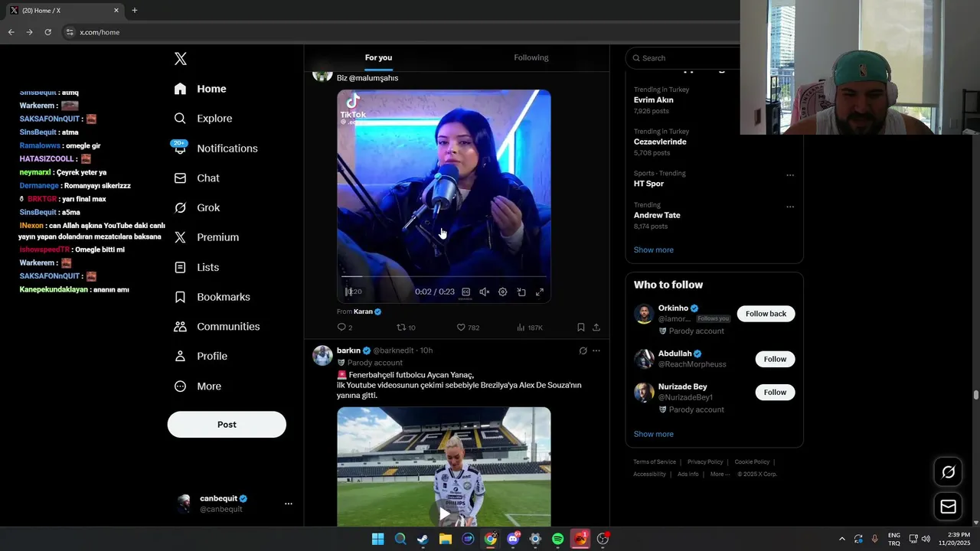Switch to the Following tab

click(x=531, y=58)
